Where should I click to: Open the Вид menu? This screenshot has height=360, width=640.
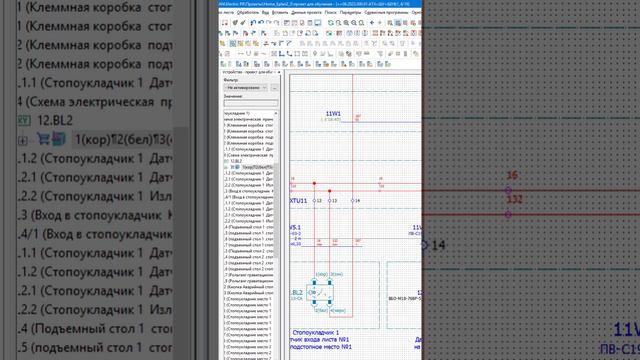266,13
